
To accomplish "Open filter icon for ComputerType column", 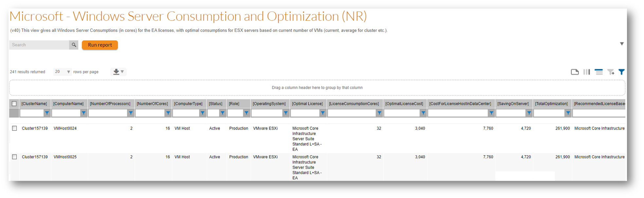I will [203, 113].
